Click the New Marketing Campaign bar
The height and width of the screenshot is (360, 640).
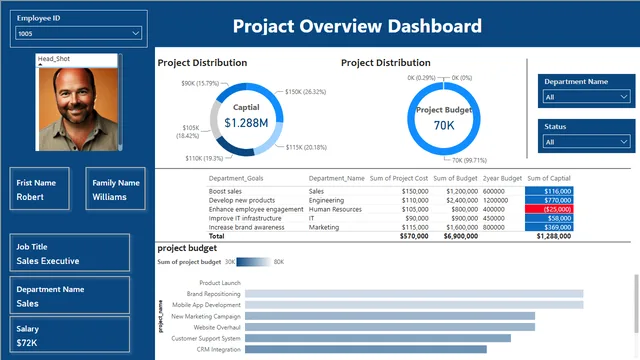(x=390, y=316)
